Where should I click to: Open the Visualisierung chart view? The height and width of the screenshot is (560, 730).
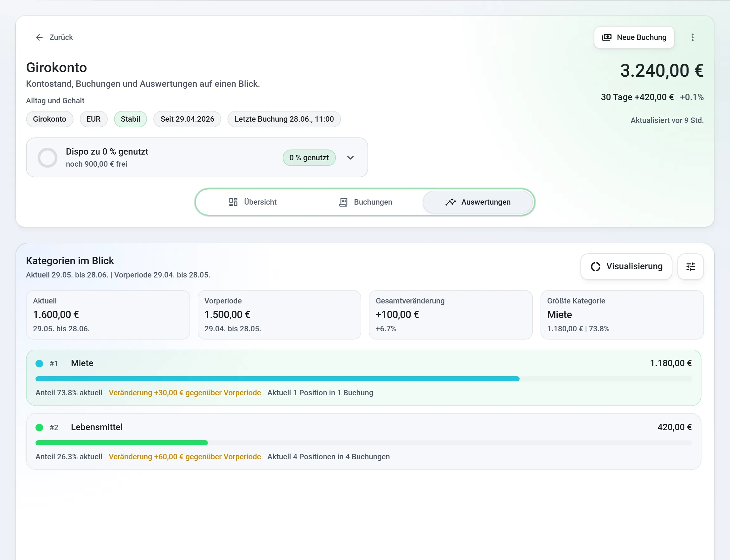626,266
